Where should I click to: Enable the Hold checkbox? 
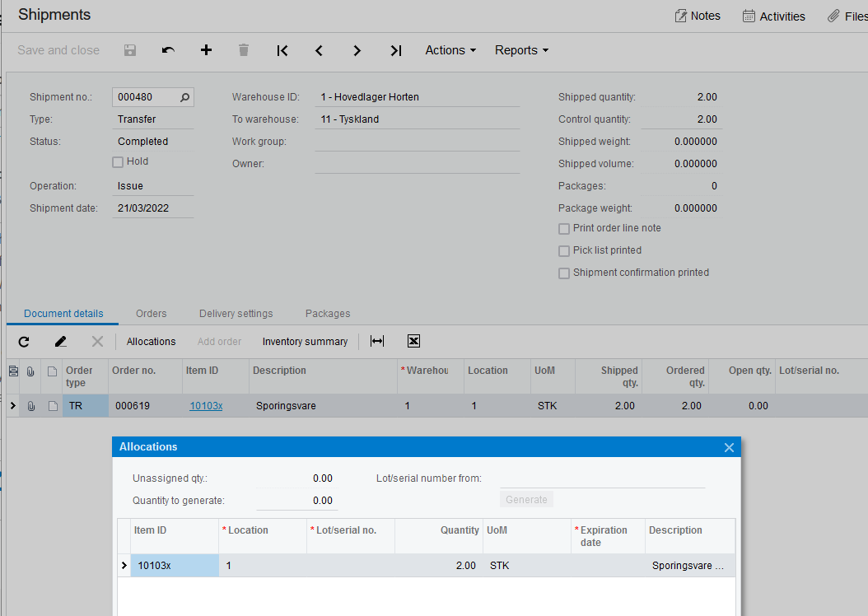[116, 161]
